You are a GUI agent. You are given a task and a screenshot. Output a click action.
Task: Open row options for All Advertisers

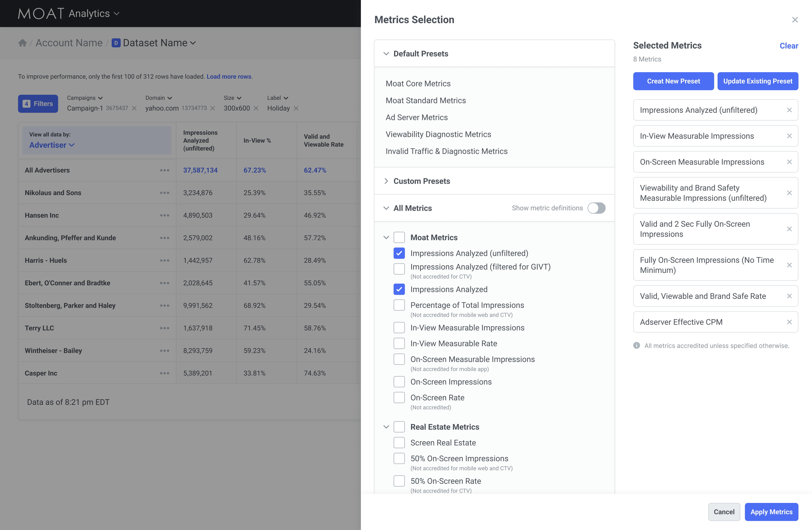(x=164, y=170)
